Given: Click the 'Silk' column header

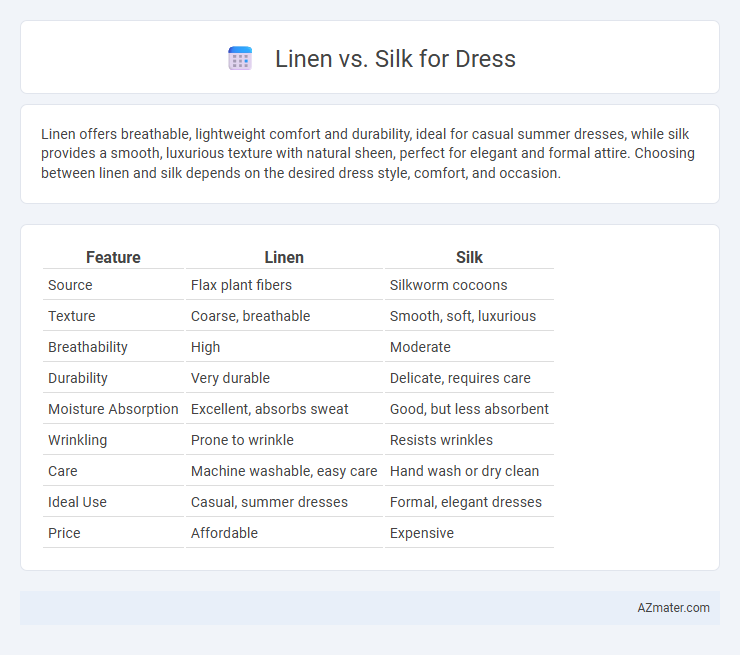Looking at the screenshot, I should coord(469,257).
